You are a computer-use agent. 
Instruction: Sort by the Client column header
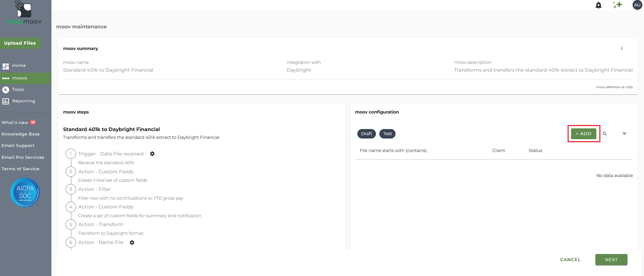[499, 151]
